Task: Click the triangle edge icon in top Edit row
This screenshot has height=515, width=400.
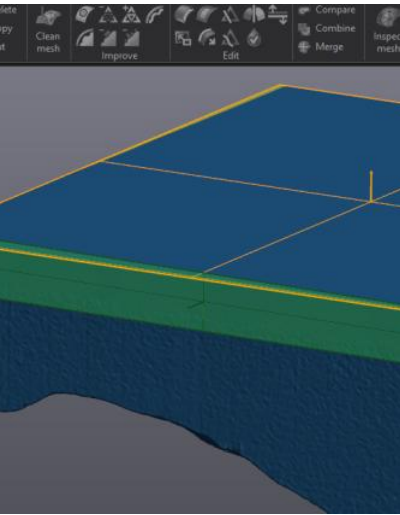Action: tap(230, 15)
